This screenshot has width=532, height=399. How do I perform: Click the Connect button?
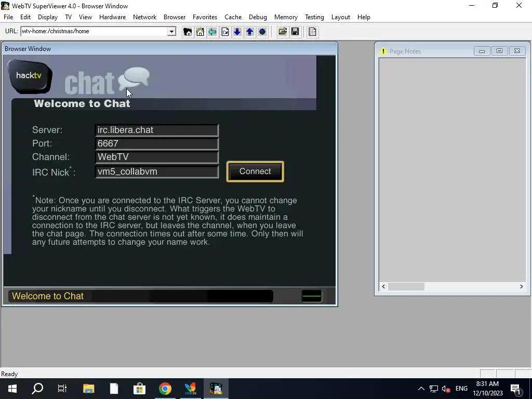coord(255,171)
